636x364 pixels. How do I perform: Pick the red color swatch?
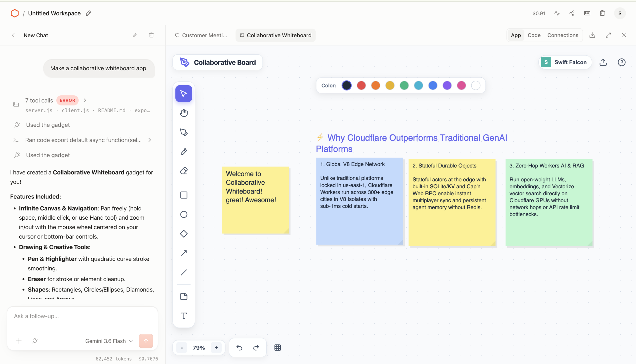361,85
